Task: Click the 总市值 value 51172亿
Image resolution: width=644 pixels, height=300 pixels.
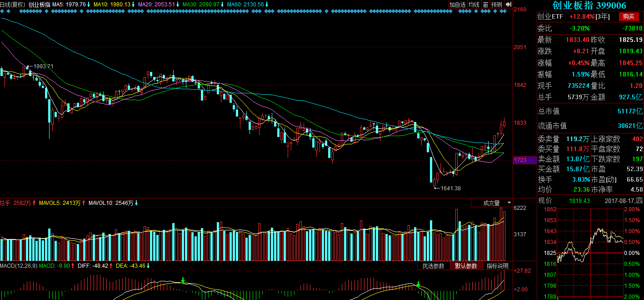Action: pyautogui.click(x=630, y=111)
